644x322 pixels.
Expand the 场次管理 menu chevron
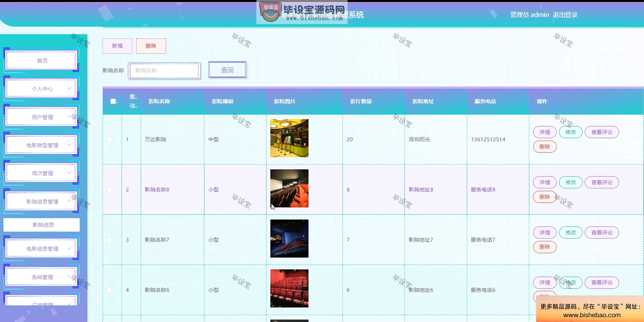point(69,173)
